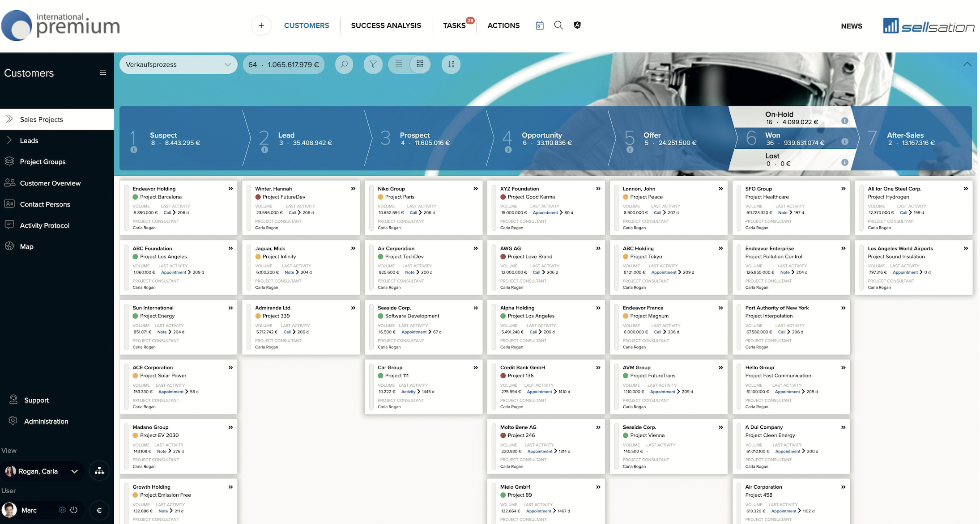
Task: Open Project Groups in sidebar
Action: pos(57,161)
